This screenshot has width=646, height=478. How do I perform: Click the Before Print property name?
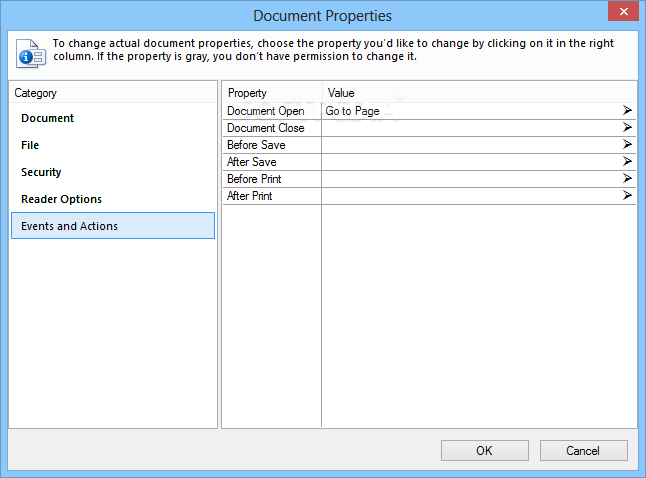click(254, 178)
